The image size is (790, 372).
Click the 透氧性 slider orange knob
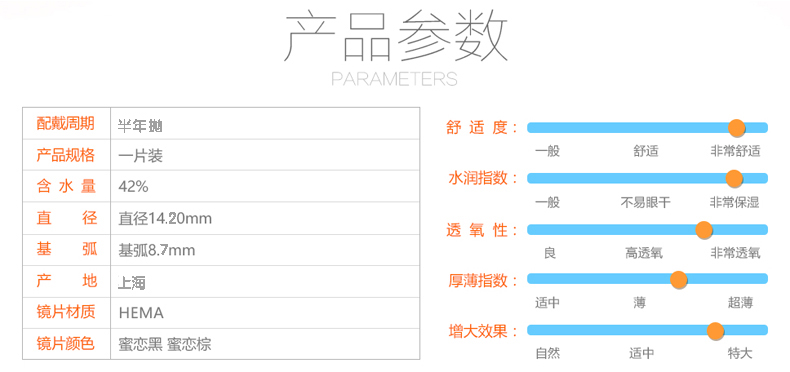(x=704, y=230)
